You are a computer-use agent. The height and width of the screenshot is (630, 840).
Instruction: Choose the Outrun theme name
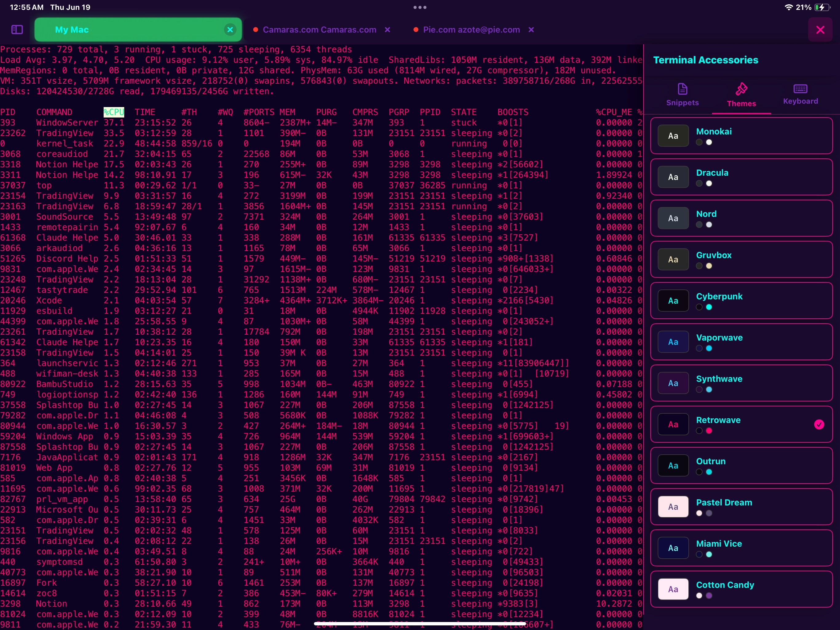[x=711, y=461]
